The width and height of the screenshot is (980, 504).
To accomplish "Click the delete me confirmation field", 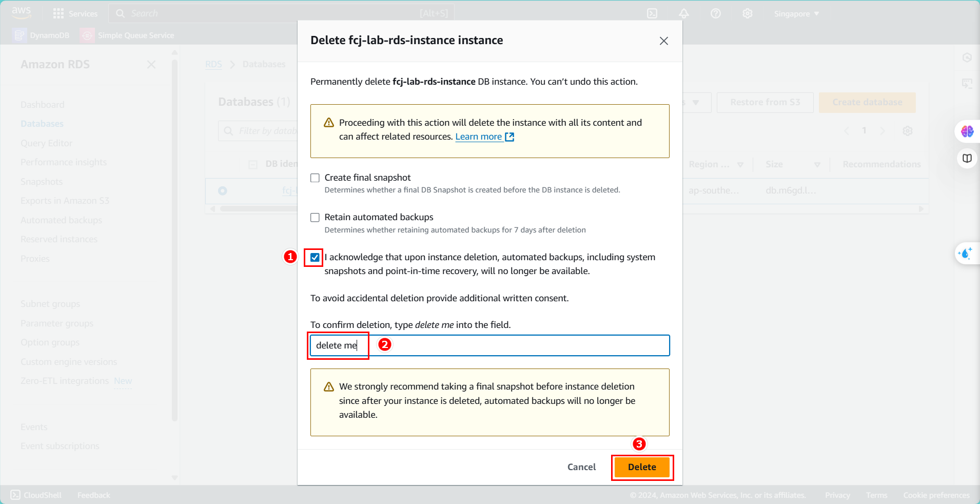I will coord(490,345).
